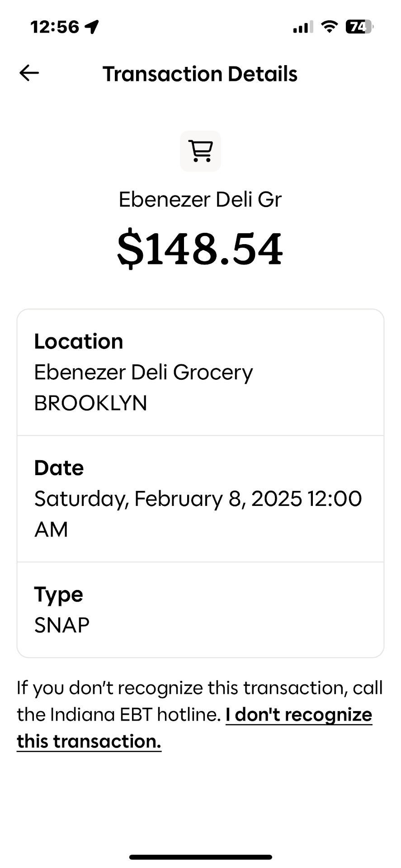Viewport: 401px width, 868px height.
Task: Tap the SNAP type value
Action: coord(62,625)
